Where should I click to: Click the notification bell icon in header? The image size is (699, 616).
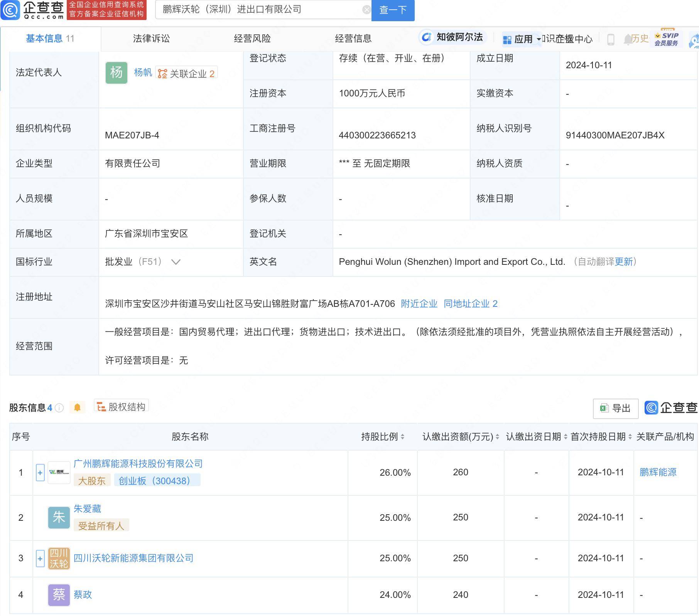627,39
